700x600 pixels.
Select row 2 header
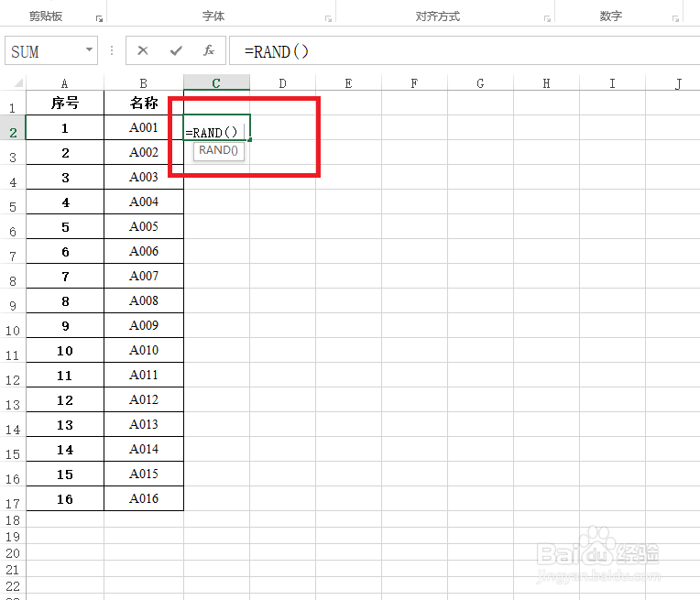13,128
